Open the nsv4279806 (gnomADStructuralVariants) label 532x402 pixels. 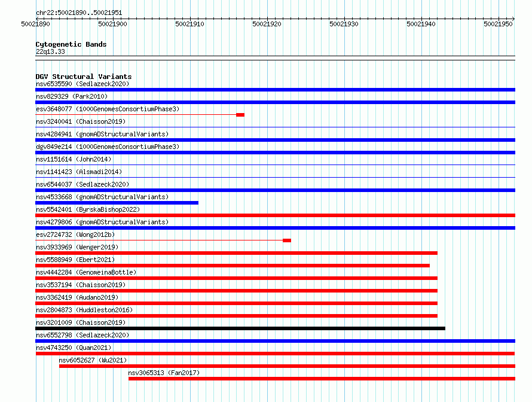coord(102,222)
